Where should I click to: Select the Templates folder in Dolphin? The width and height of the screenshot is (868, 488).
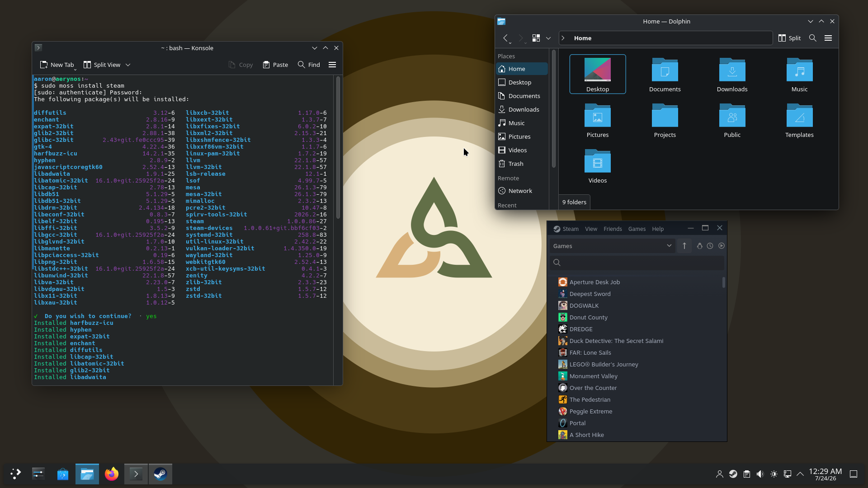pyautogui.click(x=799, y=120)
